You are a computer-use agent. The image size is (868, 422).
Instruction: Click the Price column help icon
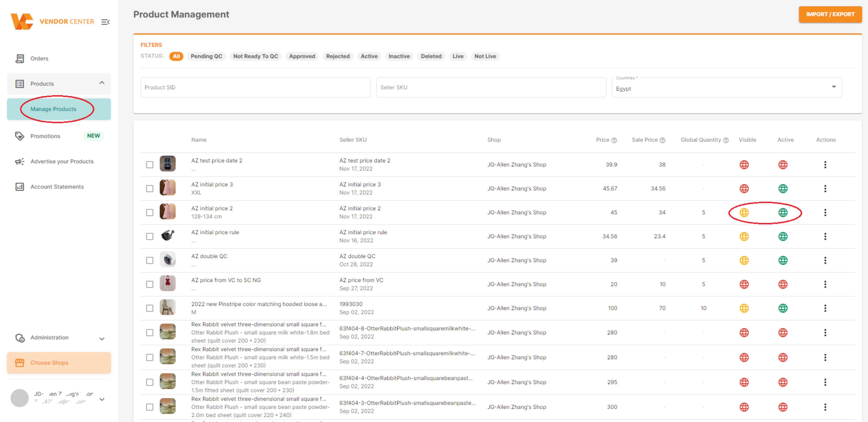614,140
